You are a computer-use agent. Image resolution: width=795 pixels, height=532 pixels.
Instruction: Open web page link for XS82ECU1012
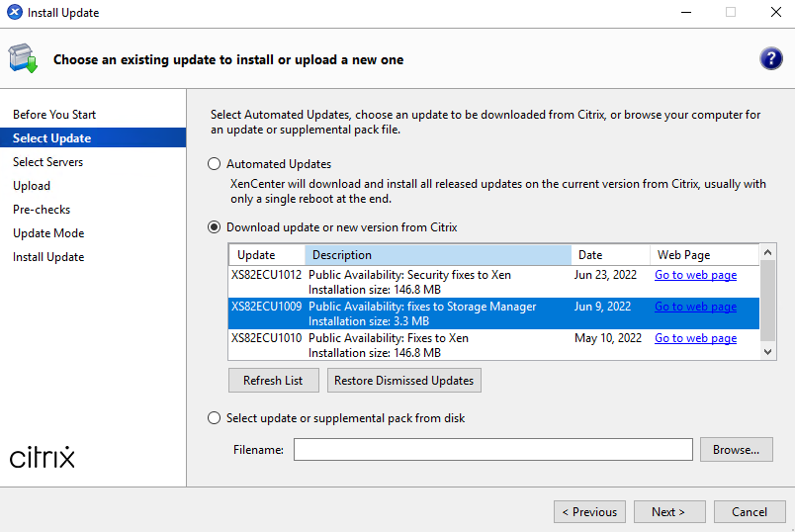696,275
